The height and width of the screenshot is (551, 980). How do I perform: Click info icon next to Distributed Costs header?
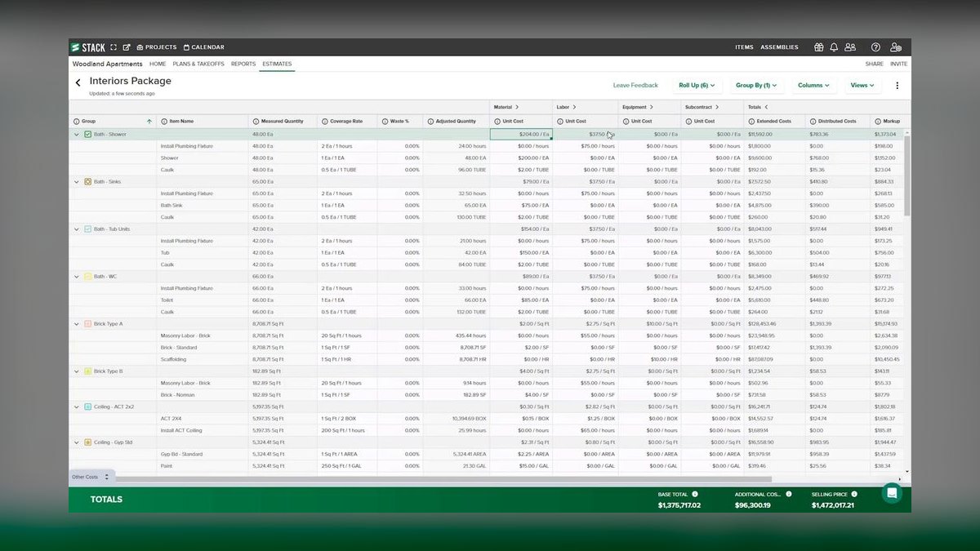[x=813, y=121]
